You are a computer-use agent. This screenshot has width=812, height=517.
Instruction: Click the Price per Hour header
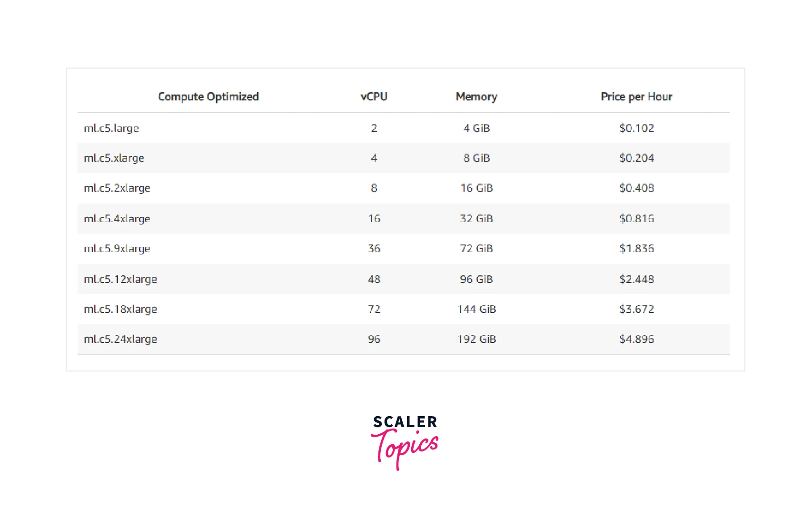coord(636,97)
